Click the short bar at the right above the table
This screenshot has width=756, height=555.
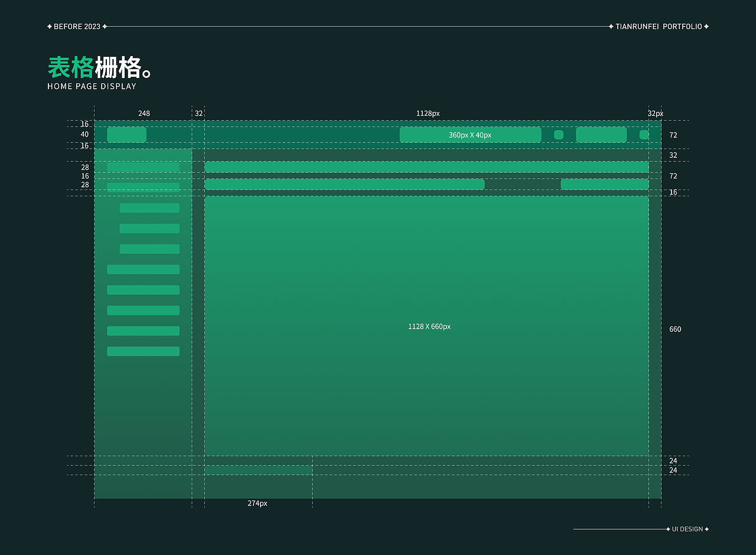[604, 184]
